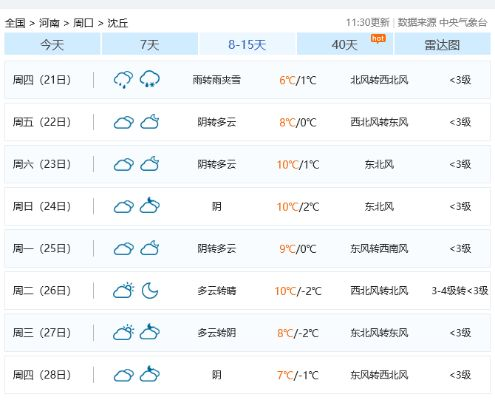
Task: Click the night overcast icon for 周四 (28日)
Action: click(150, 374)
